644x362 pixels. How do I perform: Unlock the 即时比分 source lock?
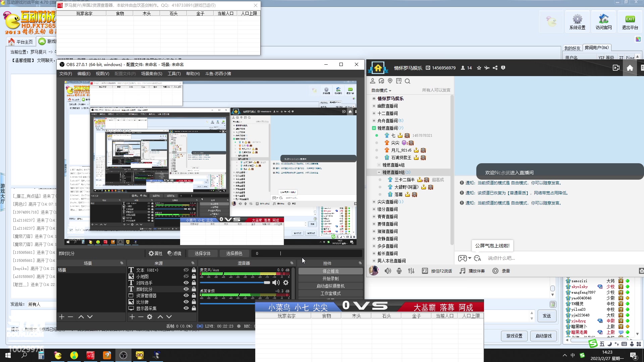pos(194,289)
